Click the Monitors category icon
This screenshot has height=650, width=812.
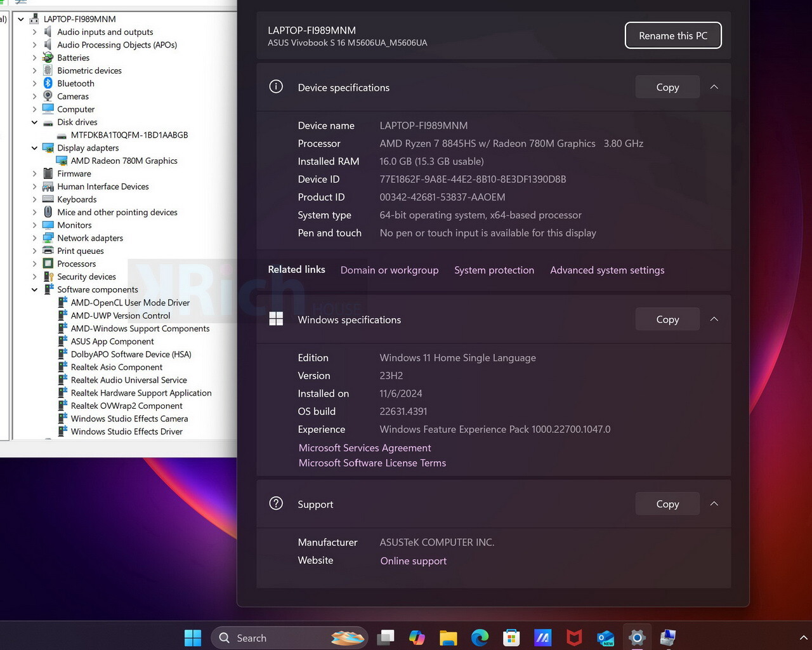48,225
